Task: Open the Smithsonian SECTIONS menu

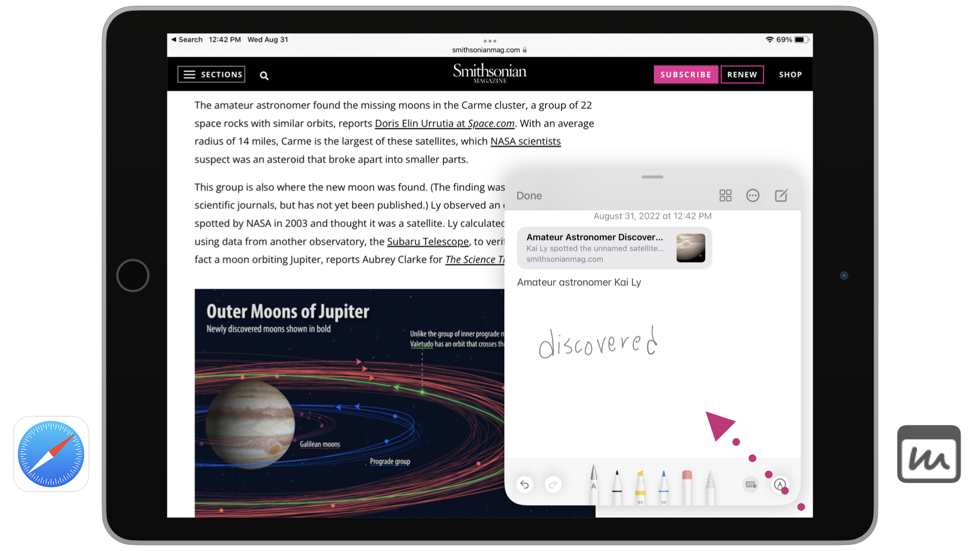Action: [x=211, y=74]
